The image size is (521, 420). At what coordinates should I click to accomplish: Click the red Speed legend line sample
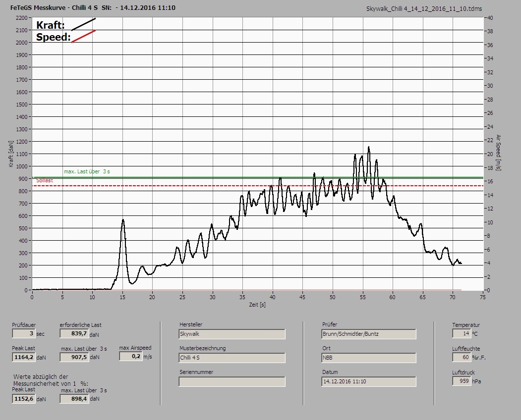83,36
